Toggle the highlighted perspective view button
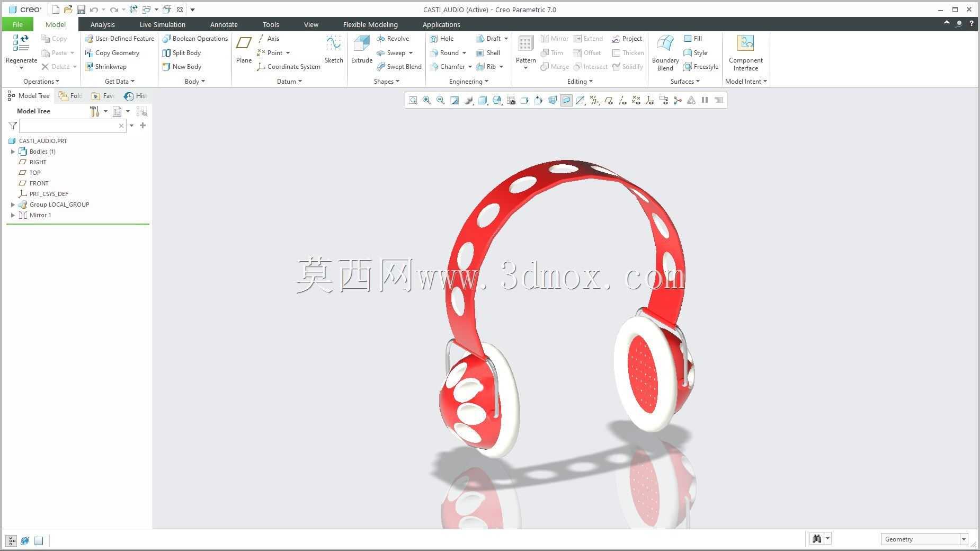This screenshot has height=551, width=980. click(566, 100)
